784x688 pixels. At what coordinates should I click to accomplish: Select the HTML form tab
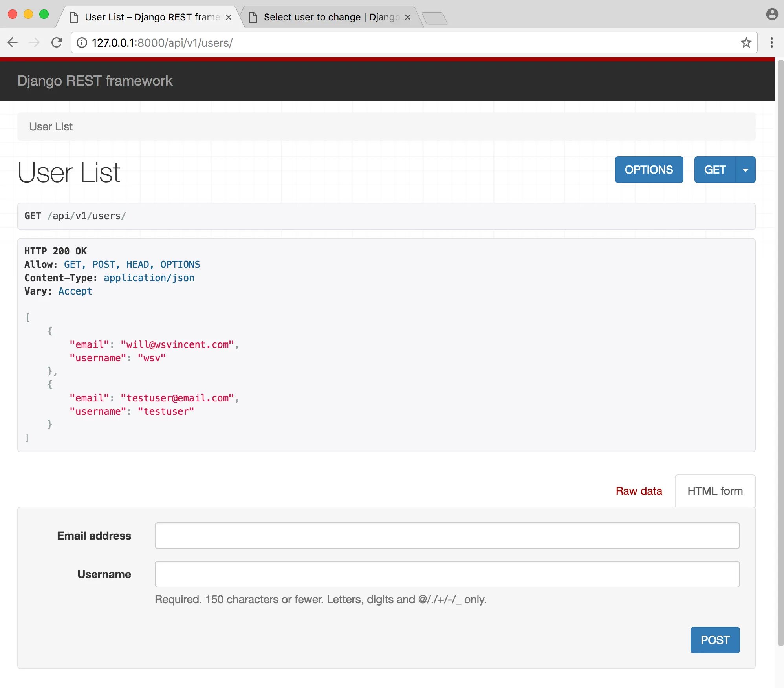pos(715,491)
